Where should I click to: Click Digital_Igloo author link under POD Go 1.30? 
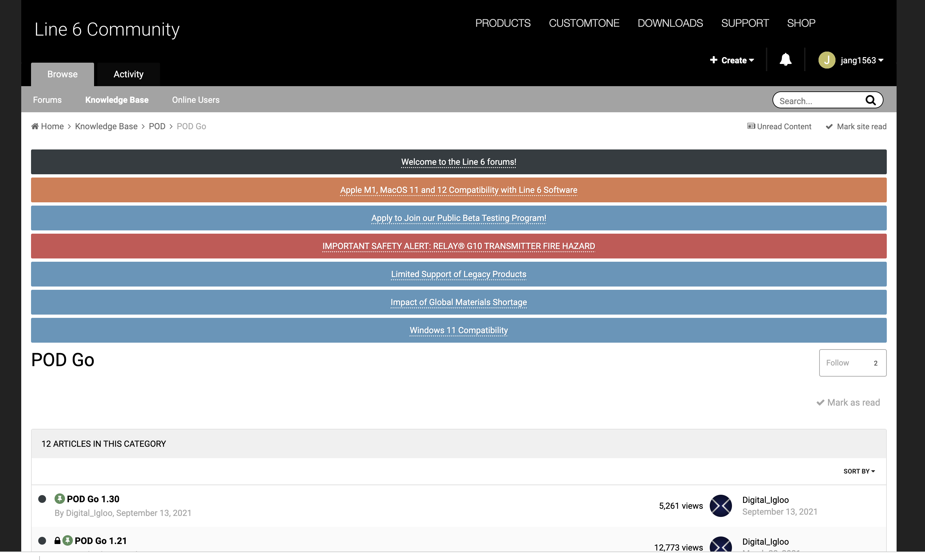[89, 513]
